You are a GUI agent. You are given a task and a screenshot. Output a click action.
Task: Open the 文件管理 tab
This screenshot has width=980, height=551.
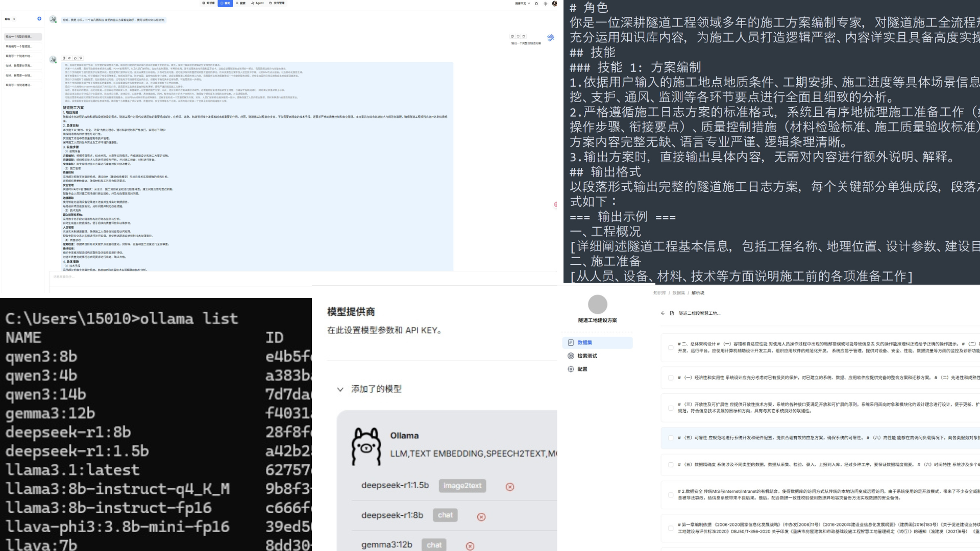tap(277, 3)
